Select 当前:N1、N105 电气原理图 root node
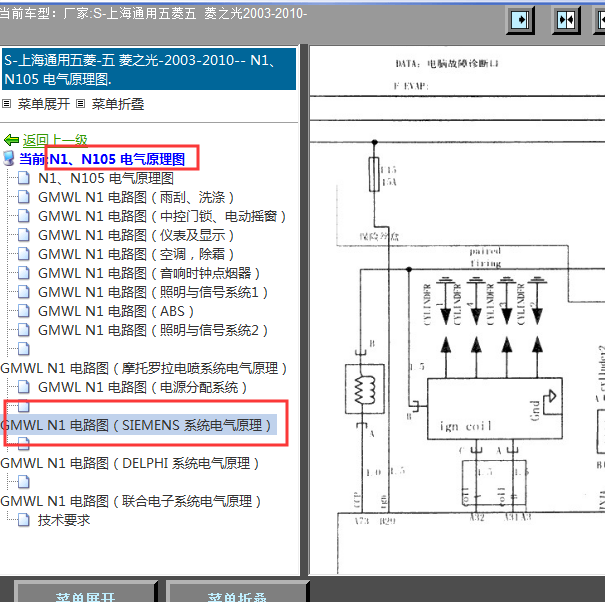The width and height of the screenshot is (605, 602). (102, 159)
